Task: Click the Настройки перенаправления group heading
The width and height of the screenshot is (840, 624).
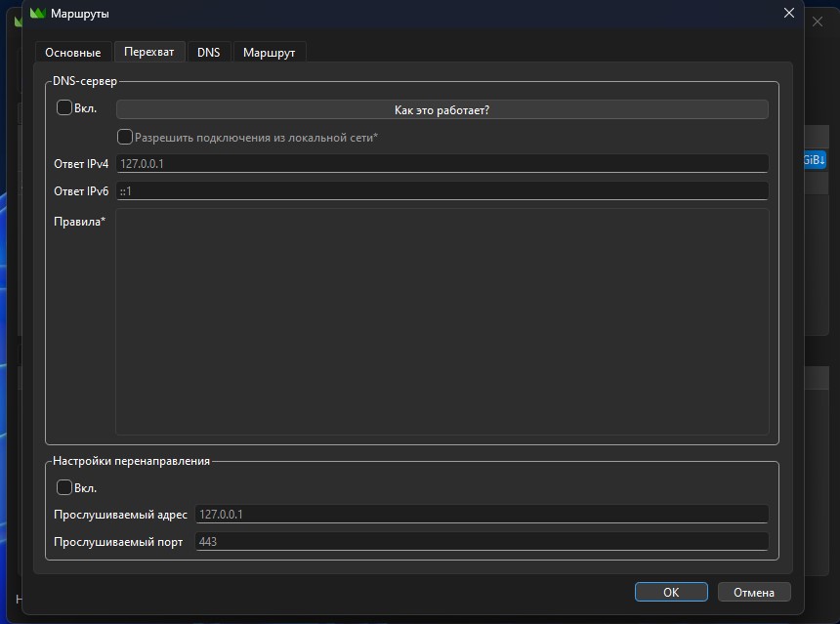Action: tap(131, 461)
